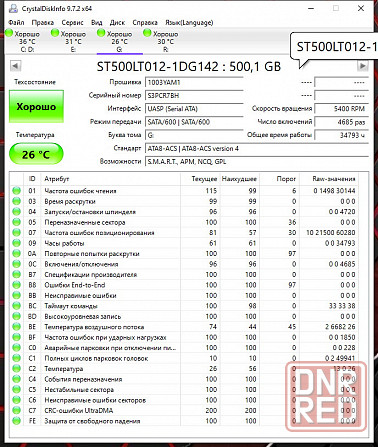The height and width of the screenshot is (447, 378).
Task: Click the transfer mode field SATA/600 | SATA/600
Action: 194,122
